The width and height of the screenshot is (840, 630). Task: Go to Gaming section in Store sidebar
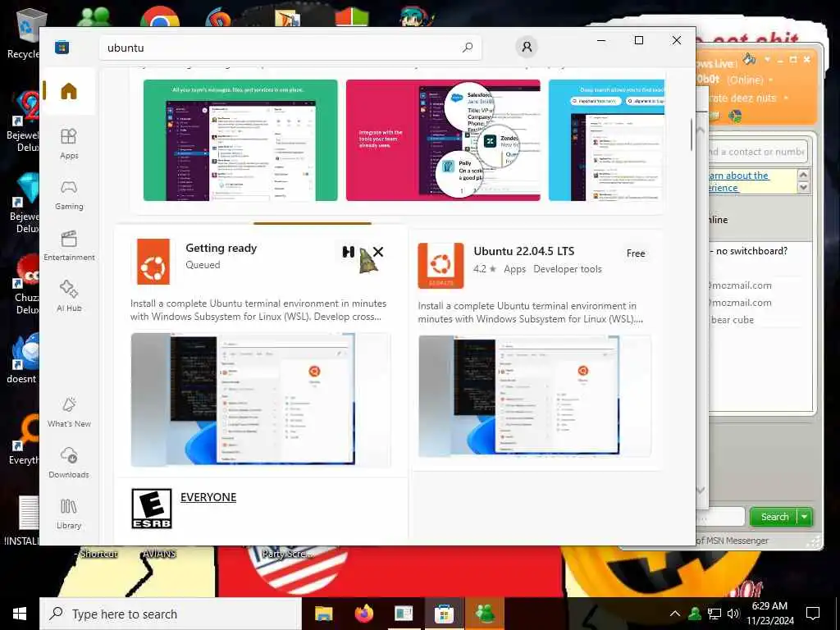(x=69, y=195)
